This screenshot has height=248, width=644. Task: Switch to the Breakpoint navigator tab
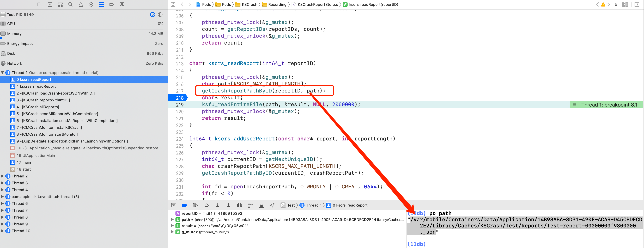click(x=112, y=4)
